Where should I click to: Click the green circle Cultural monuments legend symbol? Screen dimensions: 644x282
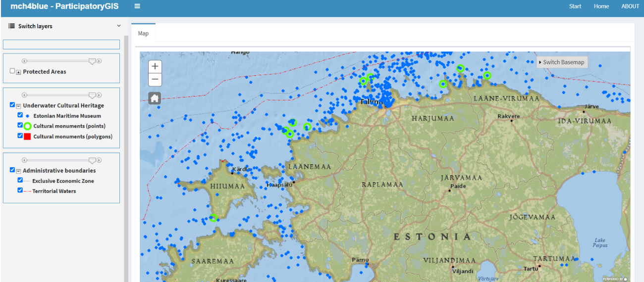coord(27,126)
